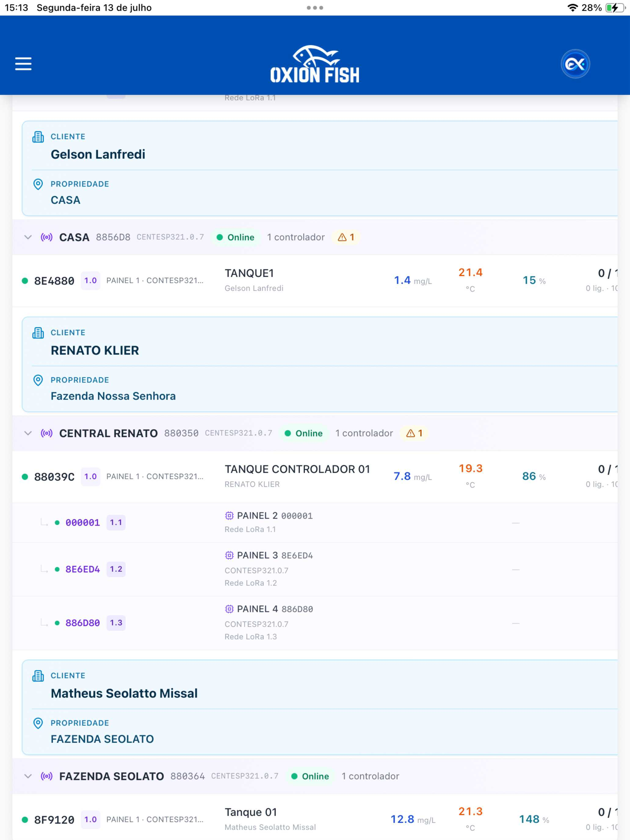The height and width of the screenshot is (840, 630).
Task: Click green status dot of panel 000001
Action: (57, 523)
